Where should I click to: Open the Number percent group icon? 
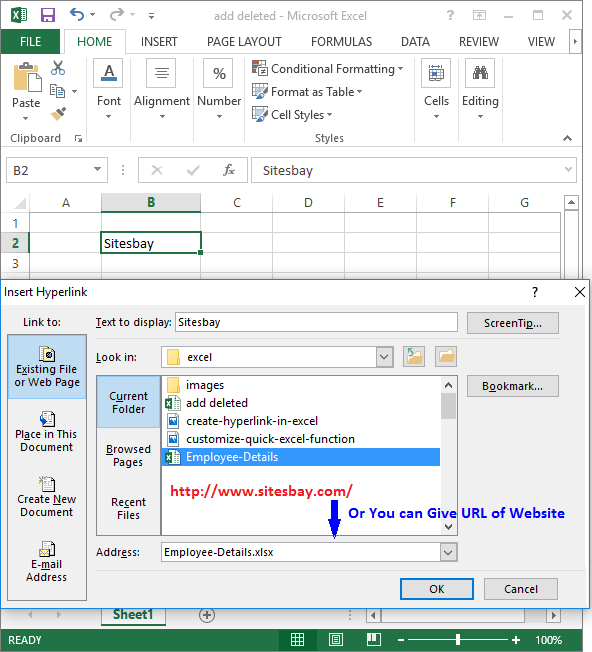(218, 73)
